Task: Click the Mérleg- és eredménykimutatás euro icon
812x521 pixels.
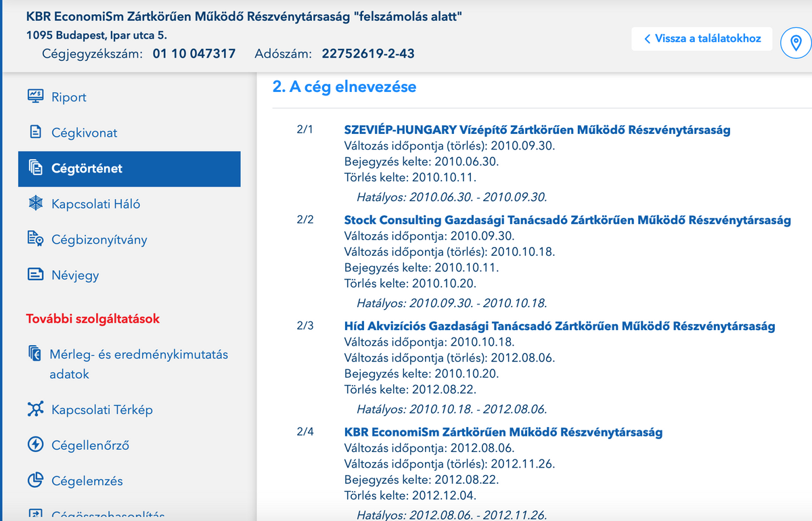Action: pos(35,354)
